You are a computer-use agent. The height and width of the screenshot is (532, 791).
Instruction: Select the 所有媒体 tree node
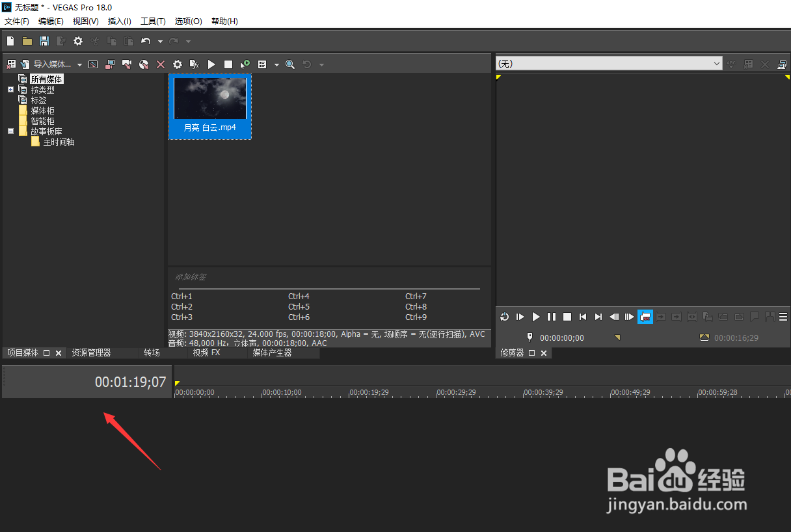pyautogui.click(x=47, y=79)
